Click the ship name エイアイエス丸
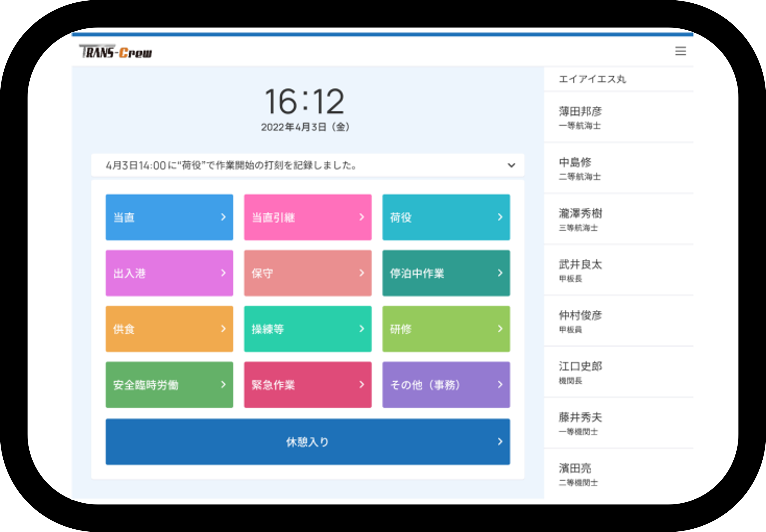Screen dimensions: 766x532 click(x=593, y=79)
